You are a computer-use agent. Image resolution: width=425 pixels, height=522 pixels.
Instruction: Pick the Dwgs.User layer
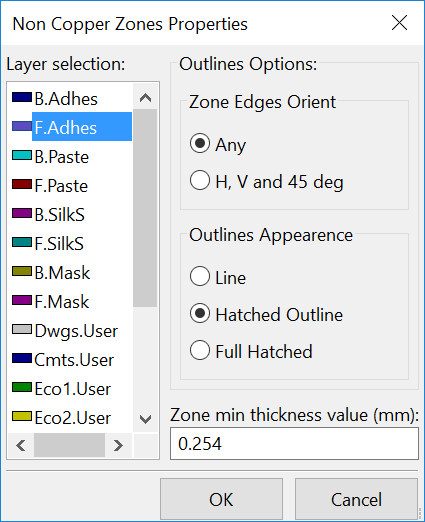pos(76,331)
